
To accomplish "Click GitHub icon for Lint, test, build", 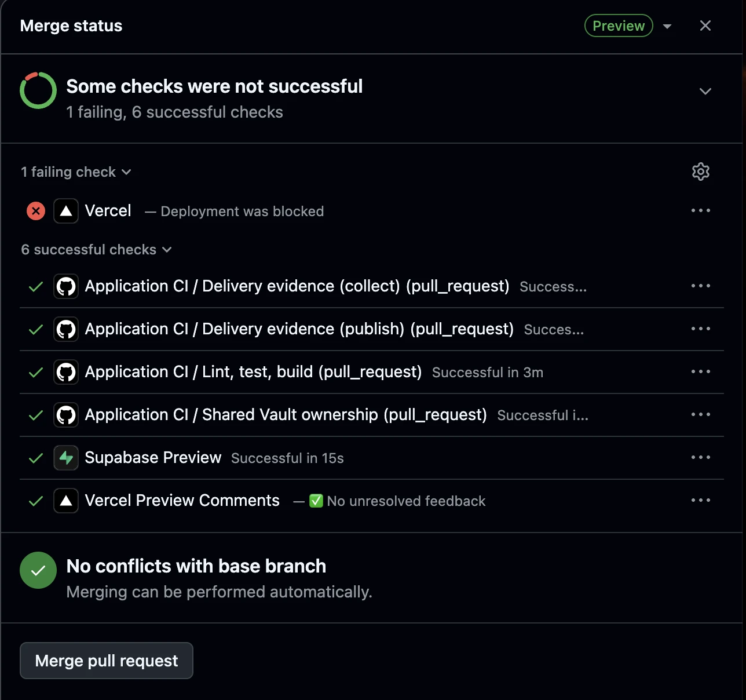I will [66, 372].
